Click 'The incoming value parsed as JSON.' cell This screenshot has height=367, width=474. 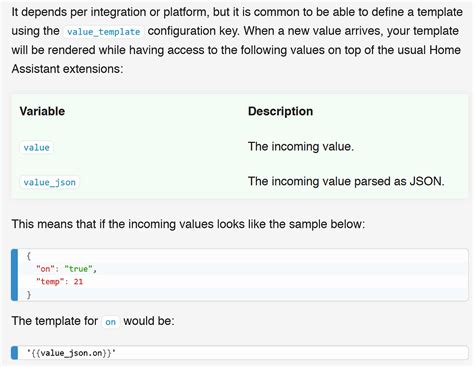tap(346, 181)
